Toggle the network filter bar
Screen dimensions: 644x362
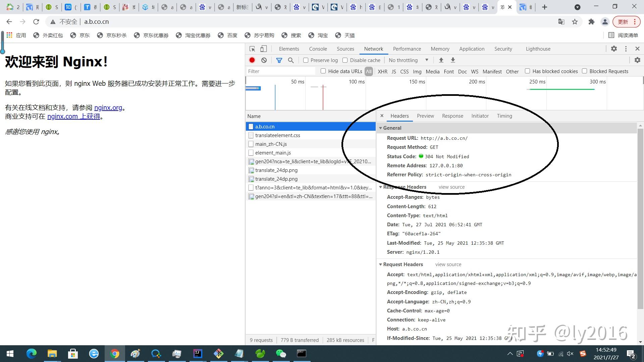[279, 60]
